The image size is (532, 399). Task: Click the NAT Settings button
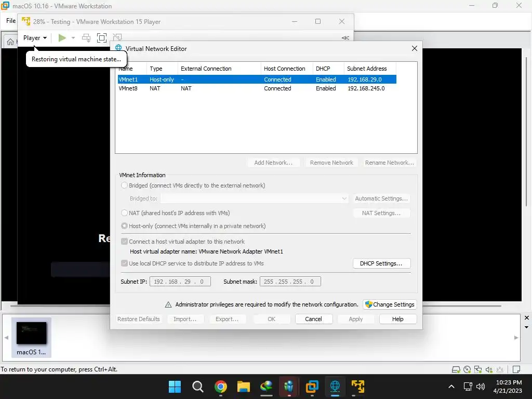tap(381, 213)
